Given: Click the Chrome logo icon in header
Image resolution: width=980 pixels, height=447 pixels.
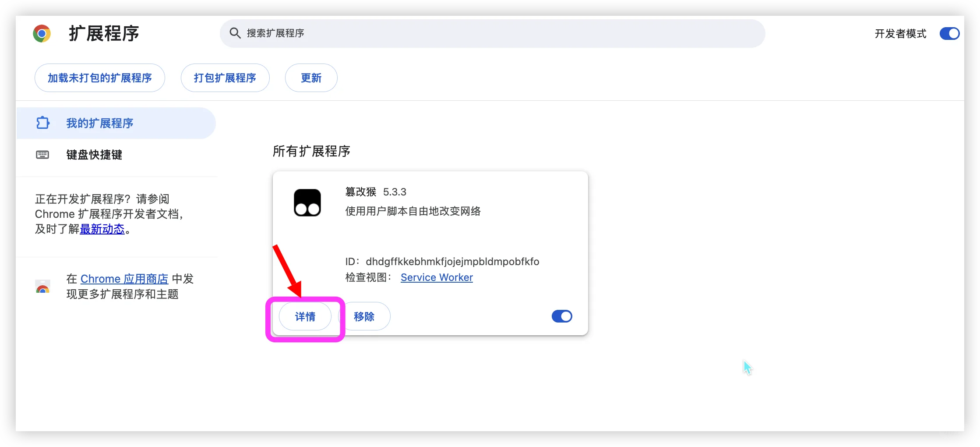Looking at the screenshot, I should [x=42, y=33].
